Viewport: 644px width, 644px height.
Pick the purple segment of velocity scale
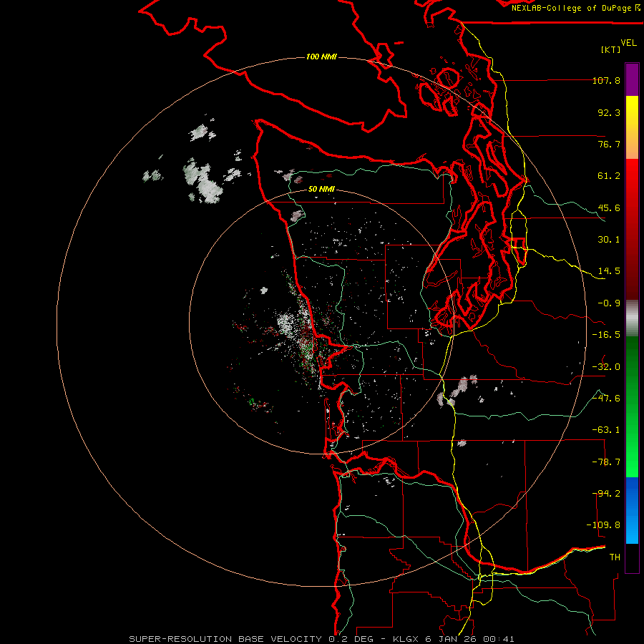632,79
